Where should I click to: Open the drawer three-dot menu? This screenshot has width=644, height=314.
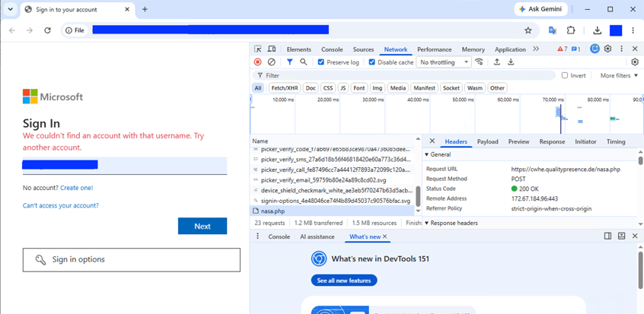[x=257, y=236]
